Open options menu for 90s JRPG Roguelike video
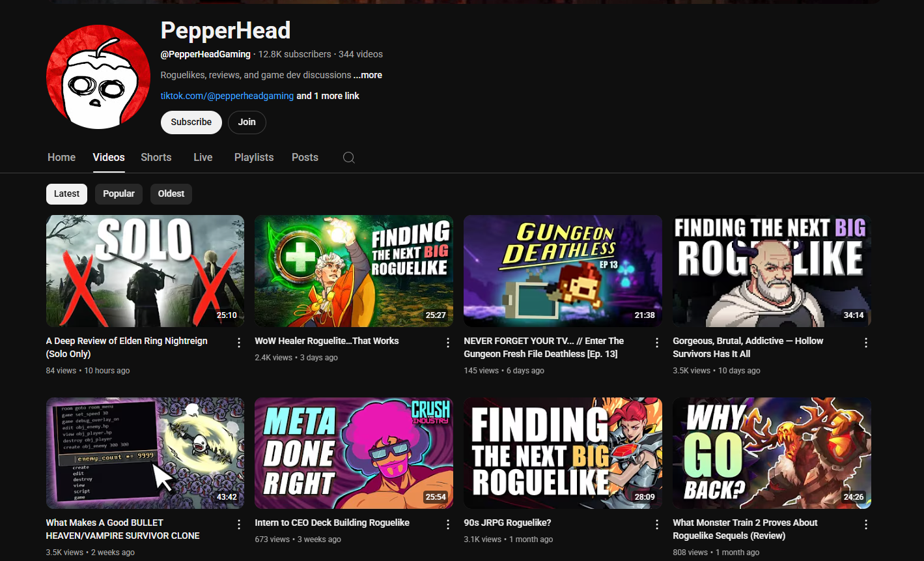Screen dimensions: 924x561 tap(657, 525)
